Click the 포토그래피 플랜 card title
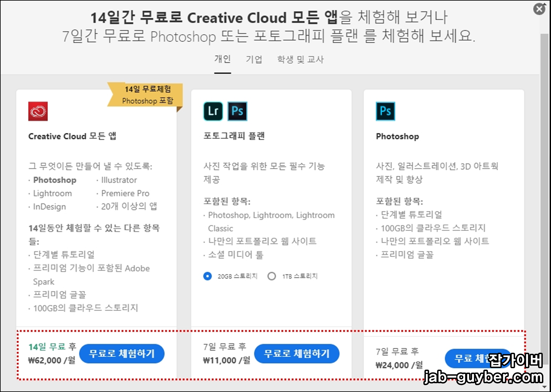 (234, 136)
